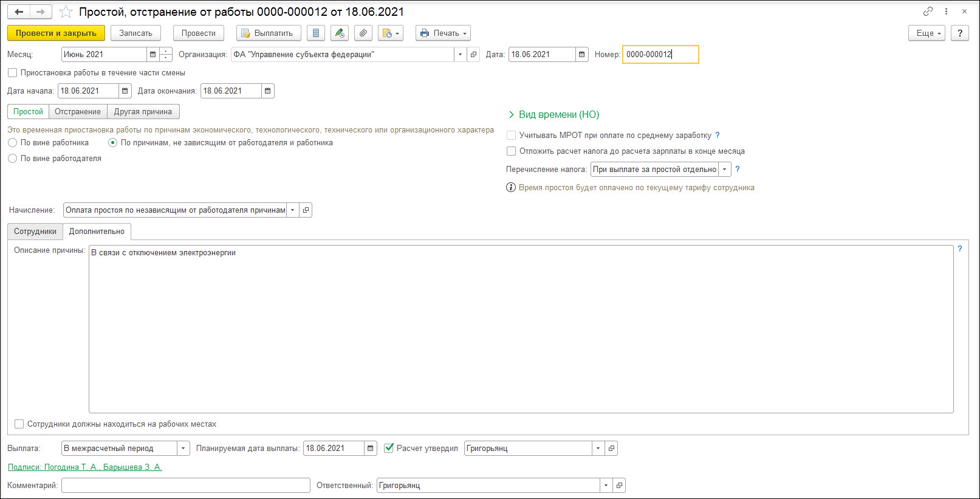Image resolution: width=980 pixels, height=499 pixels.
Task: Select По вине работодателя radio option
Action: point(12,159)
